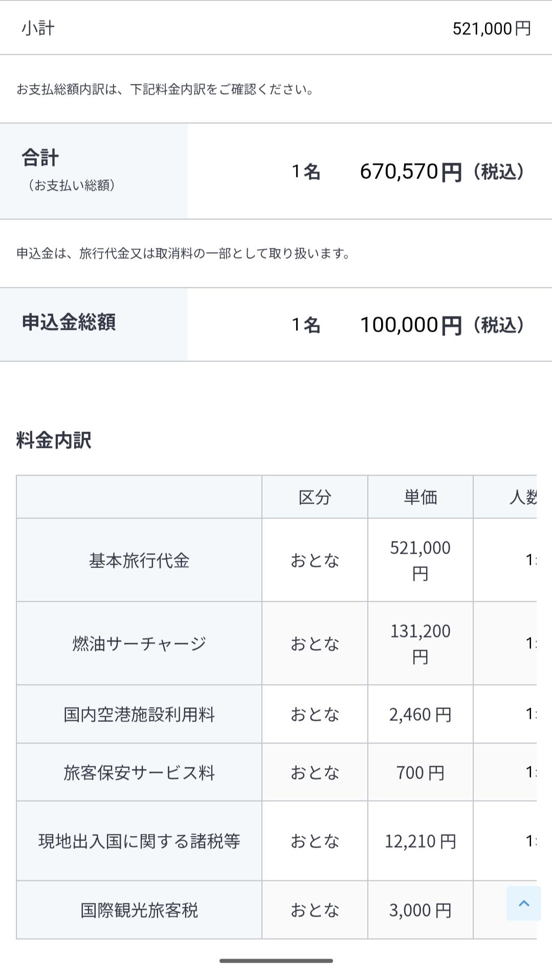Tap the 単価 column header
Viewport: 552px width, 980px height.
[421, 497]
